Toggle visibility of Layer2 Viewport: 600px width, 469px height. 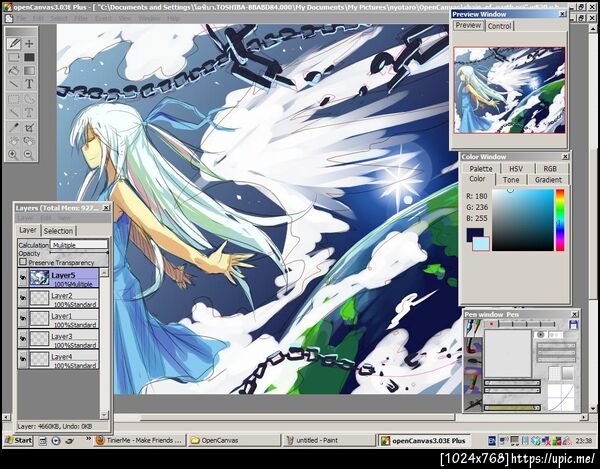tap(23, 298)
